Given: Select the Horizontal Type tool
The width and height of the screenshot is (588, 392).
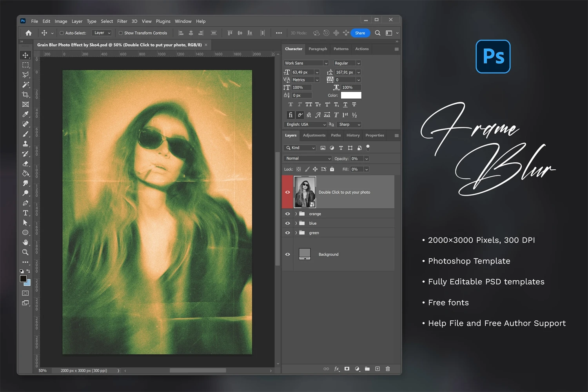Looking at the screenshot, I should [25, 213].
